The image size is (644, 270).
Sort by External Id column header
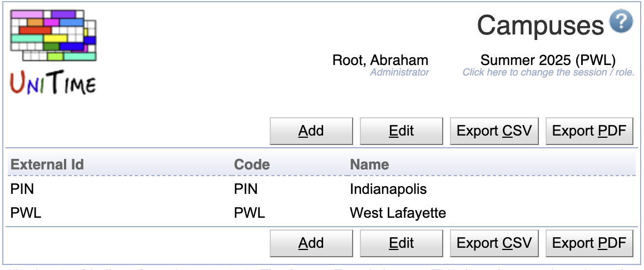[x=47, y=164]
